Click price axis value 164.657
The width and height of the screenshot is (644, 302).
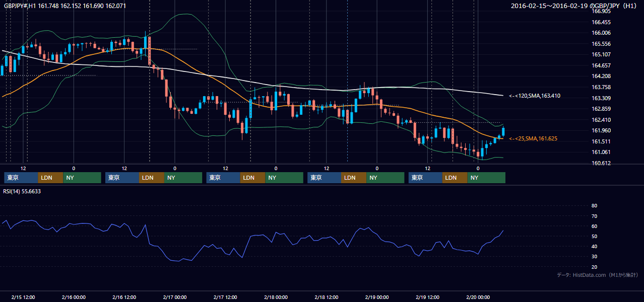(601, 65)
